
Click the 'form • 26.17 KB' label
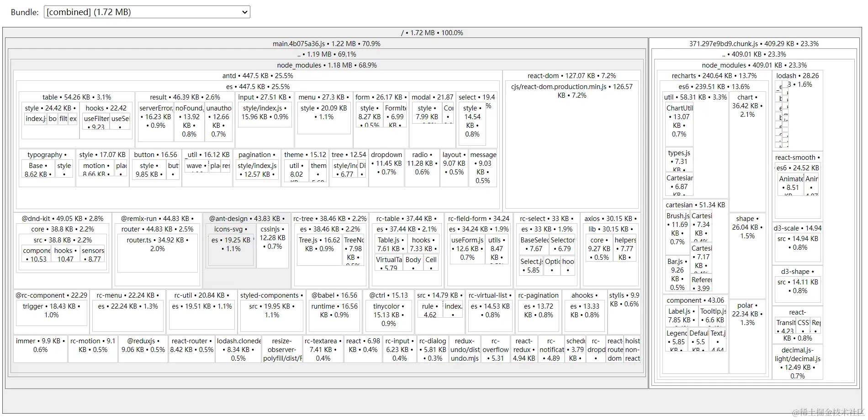pyautogui.click(x=381, y=97)
